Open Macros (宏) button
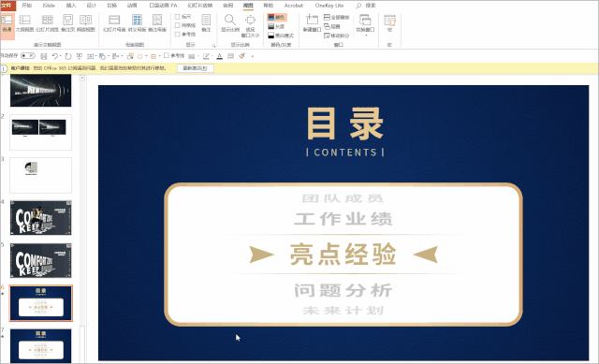This screenshot has width=599, height=364. (389, 23)
